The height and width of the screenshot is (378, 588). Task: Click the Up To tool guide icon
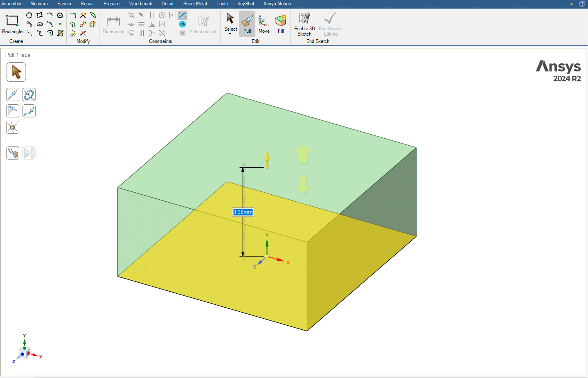click(x=13, y=153)
